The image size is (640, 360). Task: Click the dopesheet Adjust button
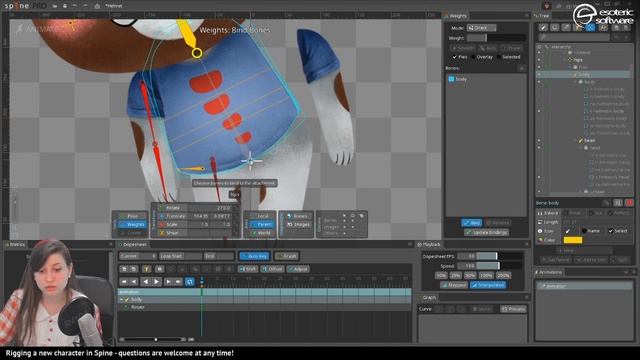click(x=298, y=269)
